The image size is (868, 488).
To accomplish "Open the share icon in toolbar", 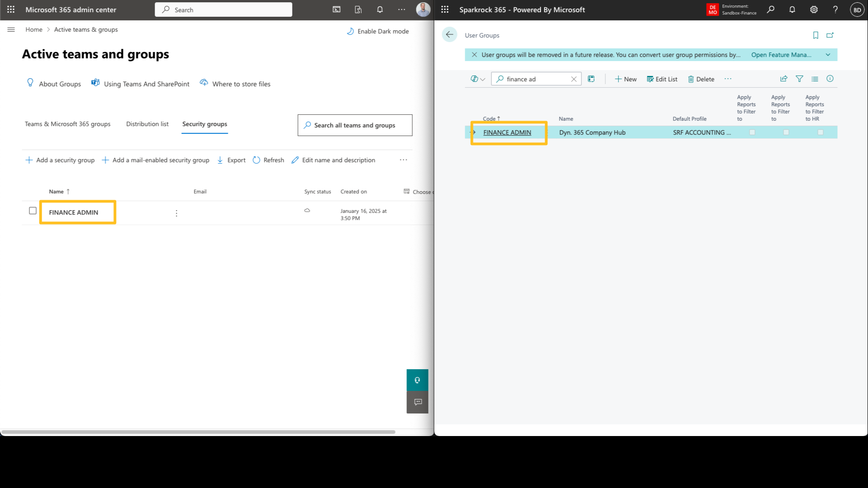I will pyautogui.click(x=783, y=79).
